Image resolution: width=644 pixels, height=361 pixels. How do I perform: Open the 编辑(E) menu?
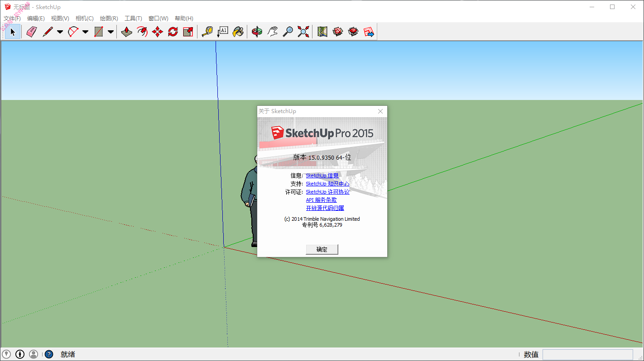pos(36,19)
